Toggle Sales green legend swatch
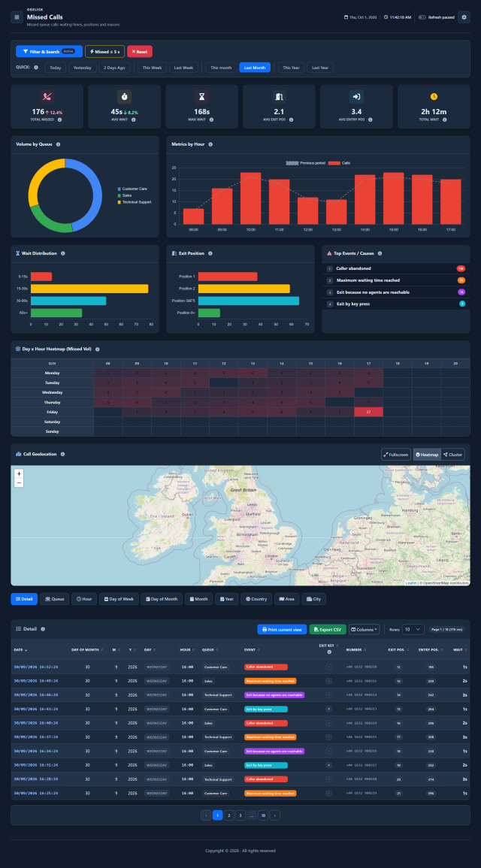 [119, 195]
